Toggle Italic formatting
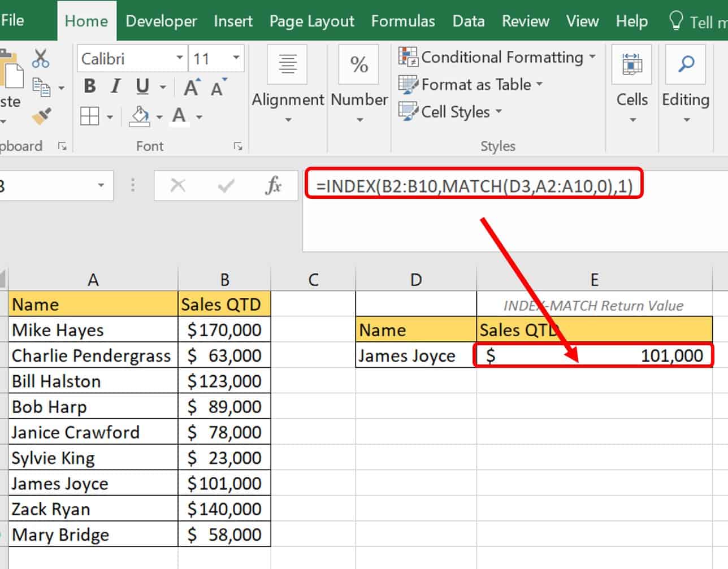Screen dimensions: 728x569 (x=116, y=86)
